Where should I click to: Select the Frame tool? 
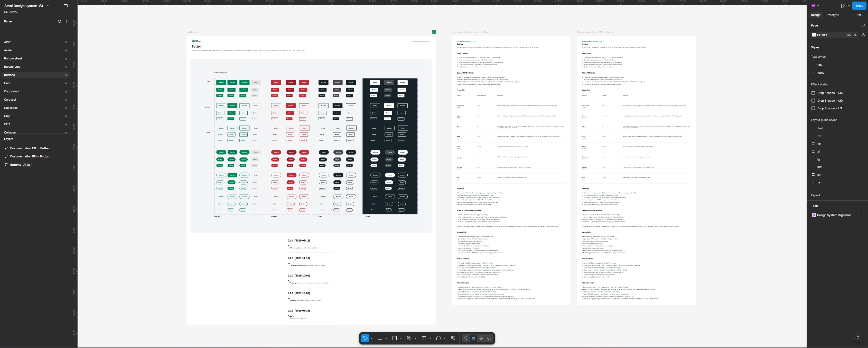coord(380,338)
